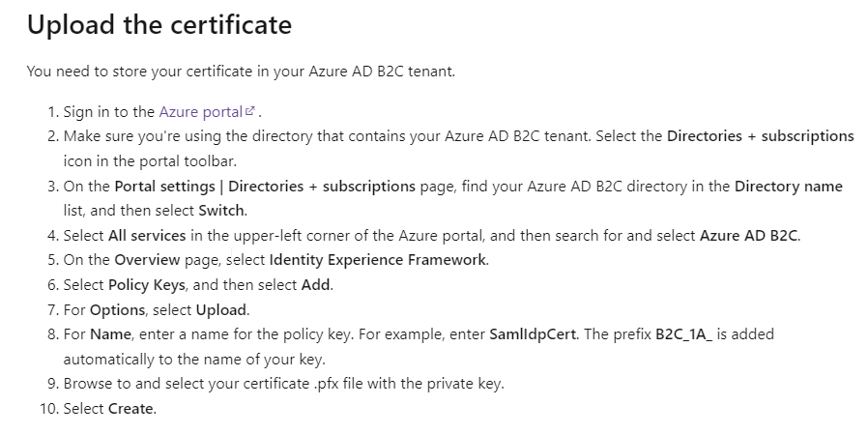The height and width of the screenshot is (434, 868).
Task: Click the Upload the certificate heading
Action: (x=159, y=24)
